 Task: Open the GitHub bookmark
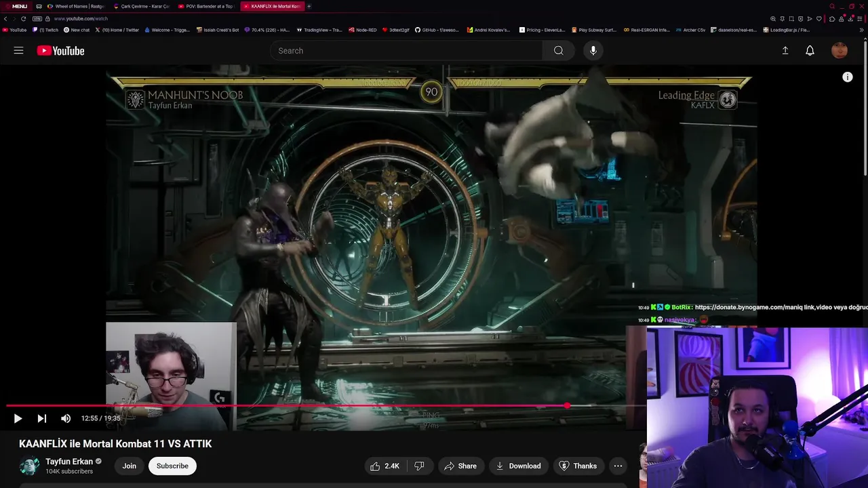437,30
